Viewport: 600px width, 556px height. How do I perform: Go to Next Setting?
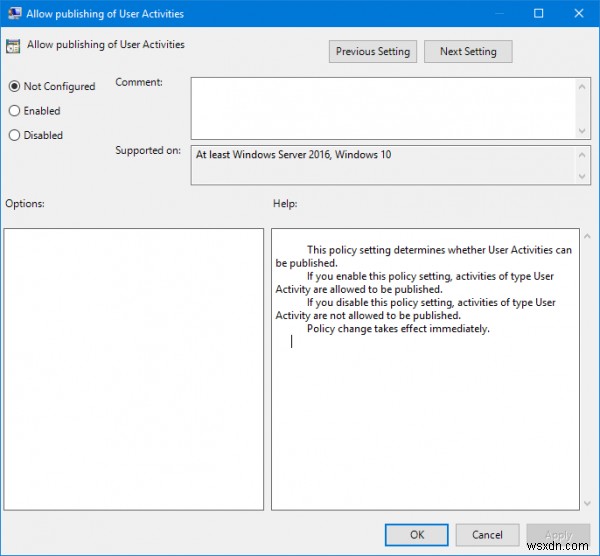pos(468,51)
